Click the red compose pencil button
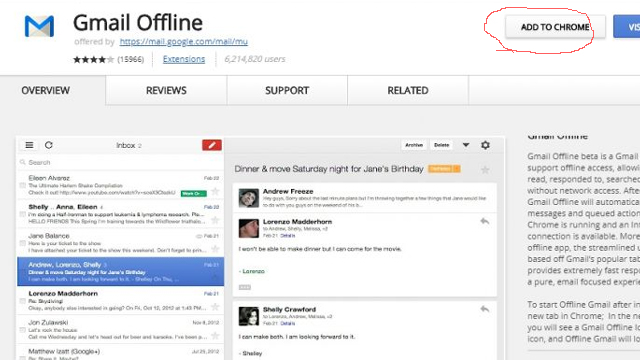Viewport: 640px width, 360px height. [212, 145]
